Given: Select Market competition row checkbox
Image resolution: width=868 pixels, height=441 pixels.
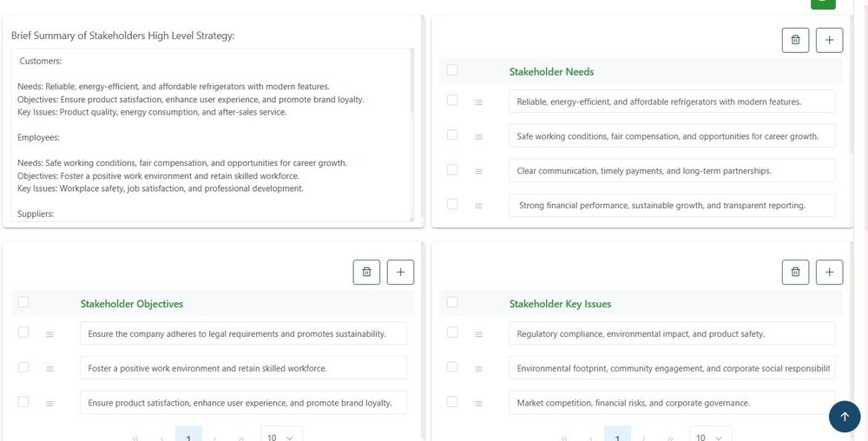Looking at the screenshot, I should tap(452, 402).
